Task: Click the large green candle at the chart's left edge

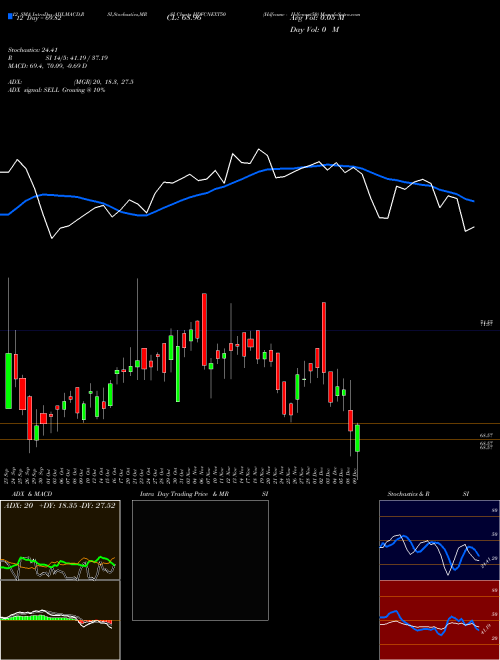Action: (8, 381)
